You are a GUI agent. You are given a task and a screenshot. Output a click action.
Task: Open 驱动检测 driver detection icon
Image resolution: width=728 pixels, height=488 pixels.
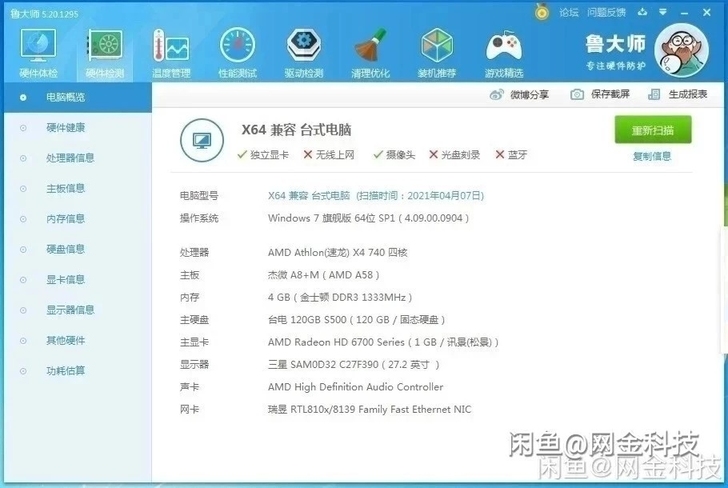[x=304, y=52]
